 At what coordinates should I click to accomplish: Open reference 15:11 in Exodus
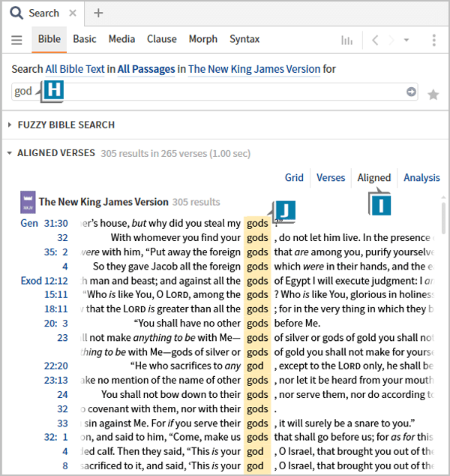coord(56,294)
